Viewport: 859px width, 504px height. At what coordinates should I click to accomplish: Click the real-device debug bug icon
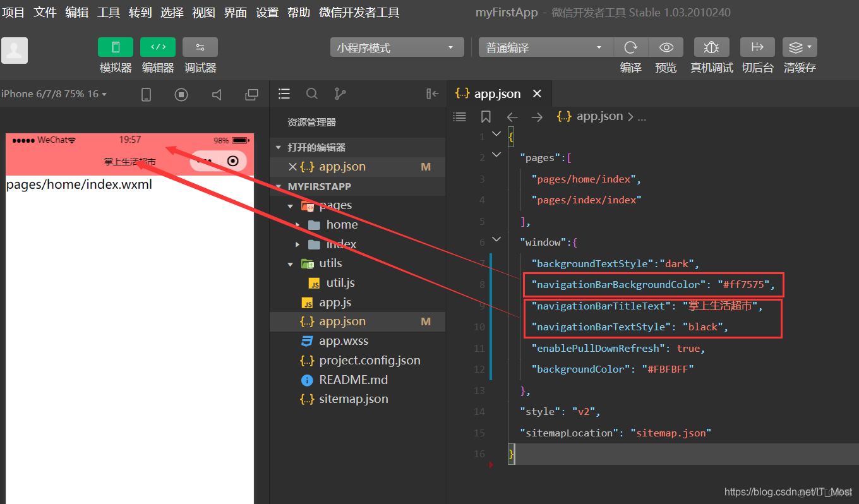pos(711,48)
